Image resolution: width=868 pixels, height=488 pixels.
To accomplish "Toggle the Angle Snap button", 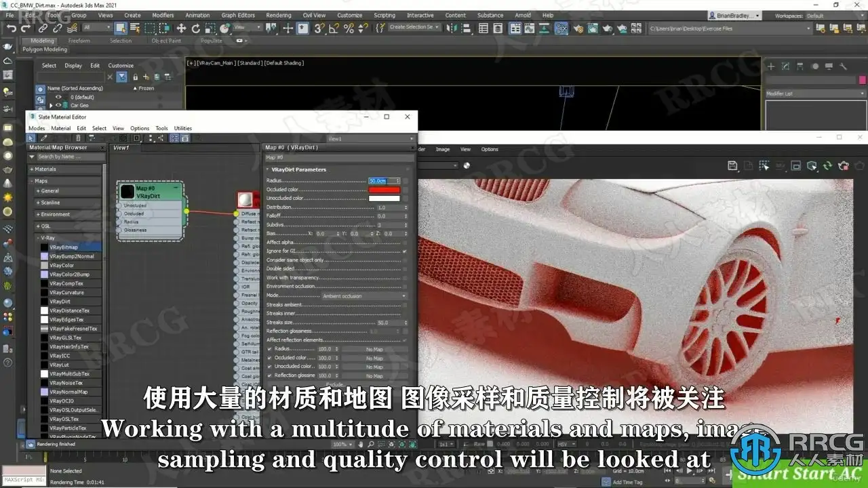I will (334, 28).
